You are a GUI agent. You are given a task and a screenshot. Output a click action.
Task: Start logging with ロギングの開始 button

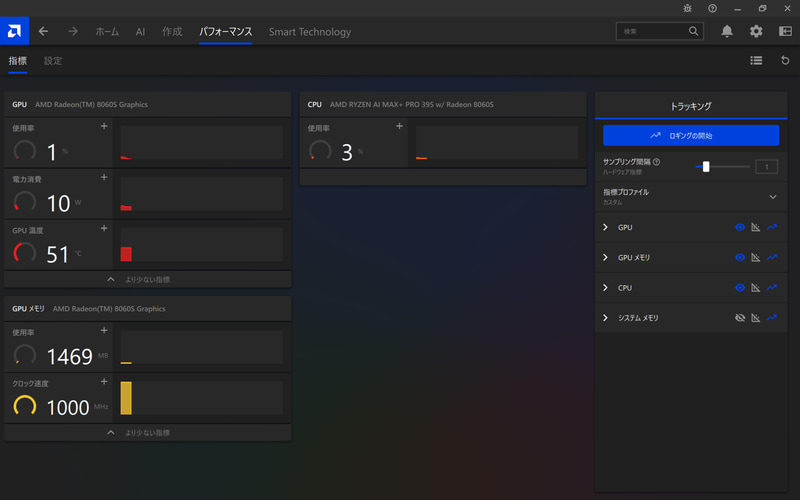(691, 136)
